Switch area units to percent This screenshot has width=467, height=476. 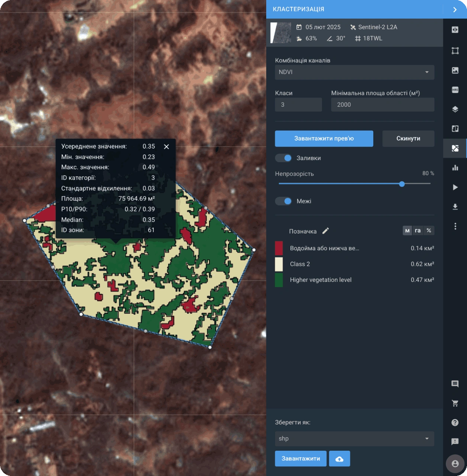[429, 231]
